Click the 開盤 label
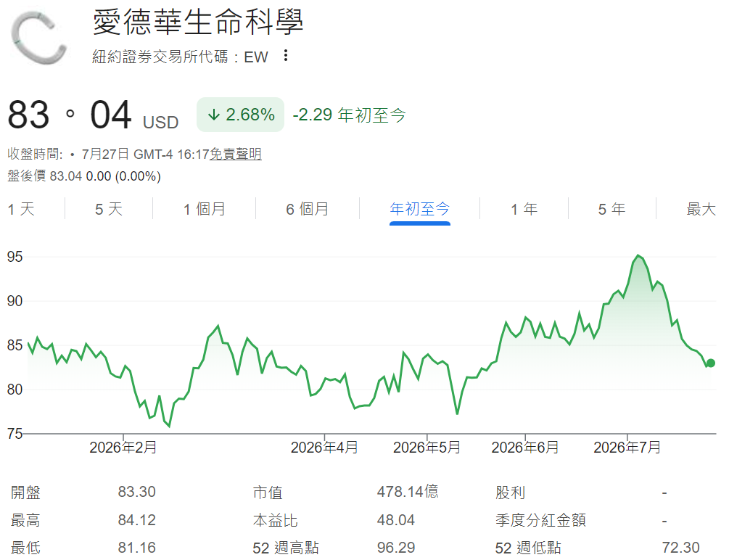The image size is (729, 560). coord(25,492)
